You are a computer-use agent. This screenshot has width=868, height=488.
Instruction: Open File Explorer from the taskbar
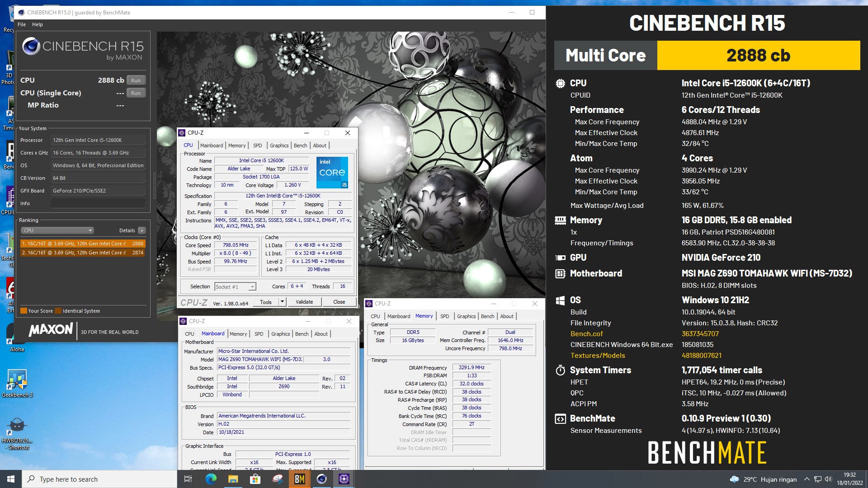point(233,479)
